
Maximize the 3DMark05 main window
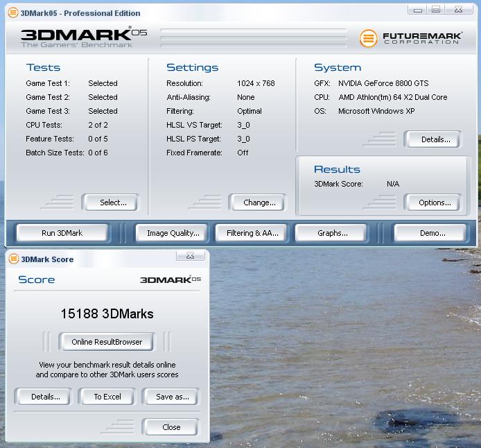pyautogui.click(x=436, y=10)
